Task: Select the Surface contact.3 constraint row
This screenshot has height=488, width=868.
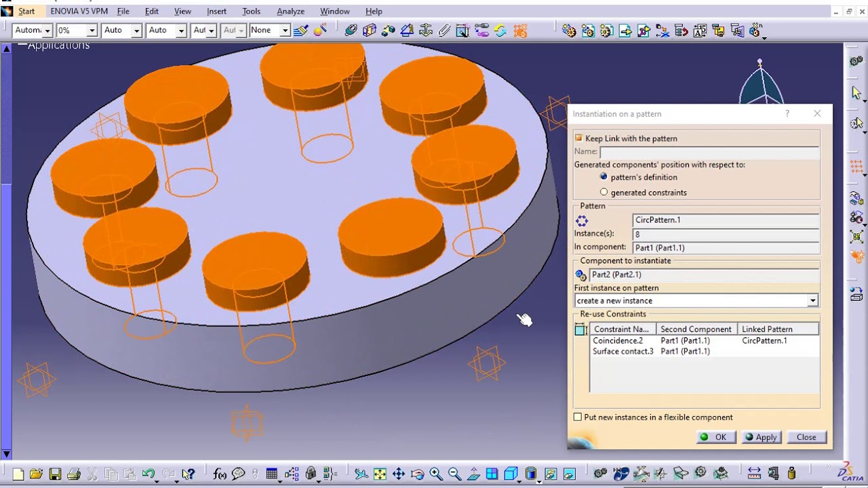Action: pos(705,351)
